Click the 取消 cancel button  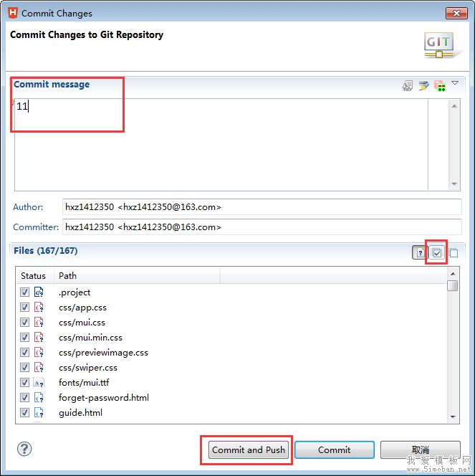[x=420, y=450]
